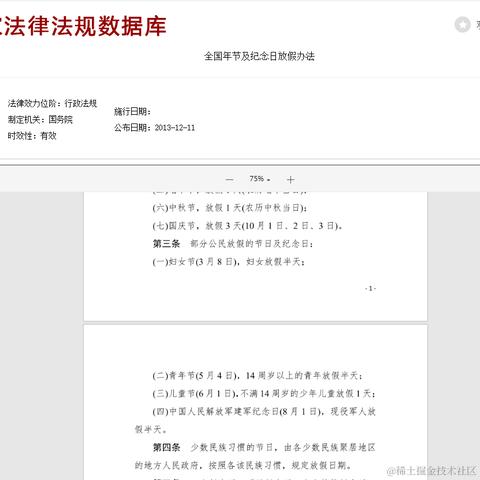
Task: Zoom out with the minus button
Action: click(x=229, y=180)
